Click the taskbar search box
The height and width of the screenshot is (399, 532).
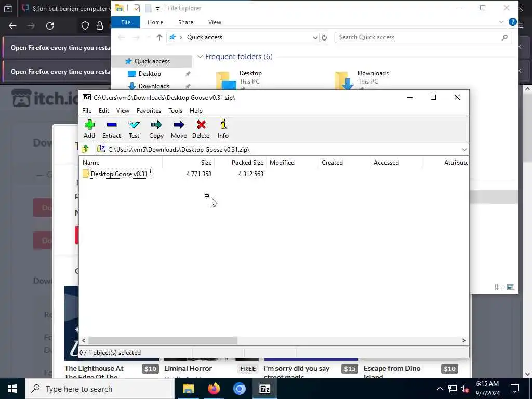coord(100,389)
